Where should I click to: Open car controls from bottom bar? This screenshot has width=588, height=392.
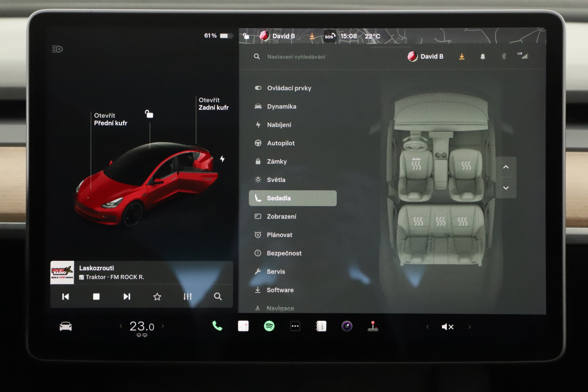coord(66,326)
